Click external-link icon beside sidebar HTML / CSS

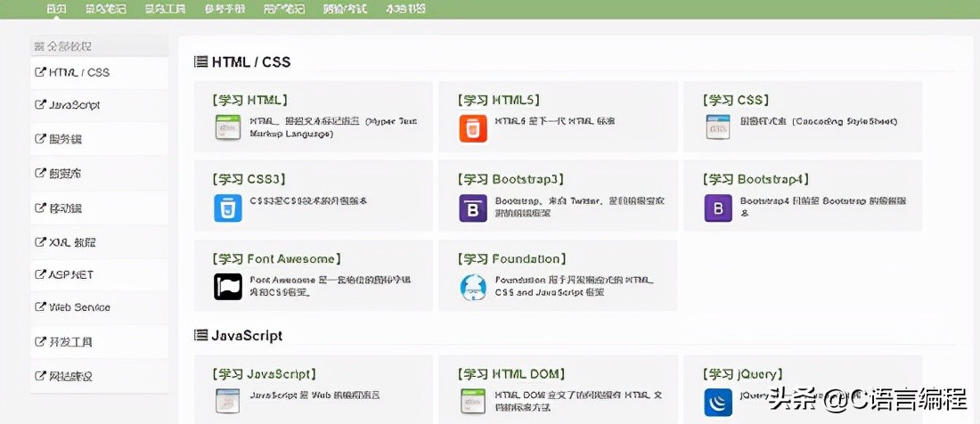(40, 72)
